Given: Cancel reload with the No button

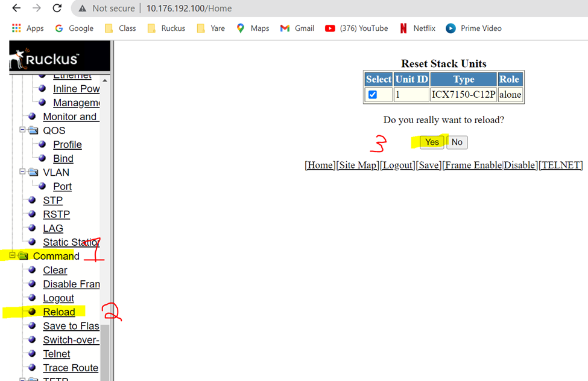Looking at the screenshot, I should click(x=457, y=142).
